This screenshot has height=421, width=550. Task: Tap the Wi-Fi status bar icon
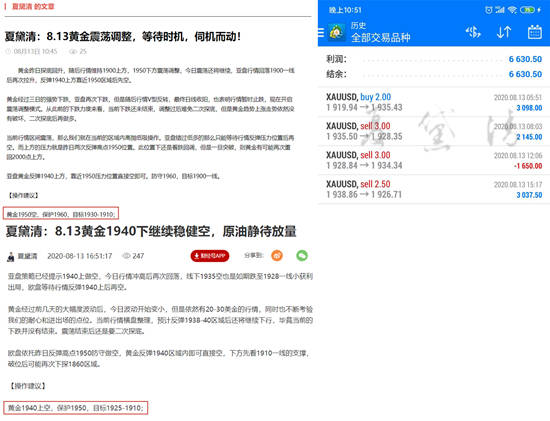(x=512, y=10)
